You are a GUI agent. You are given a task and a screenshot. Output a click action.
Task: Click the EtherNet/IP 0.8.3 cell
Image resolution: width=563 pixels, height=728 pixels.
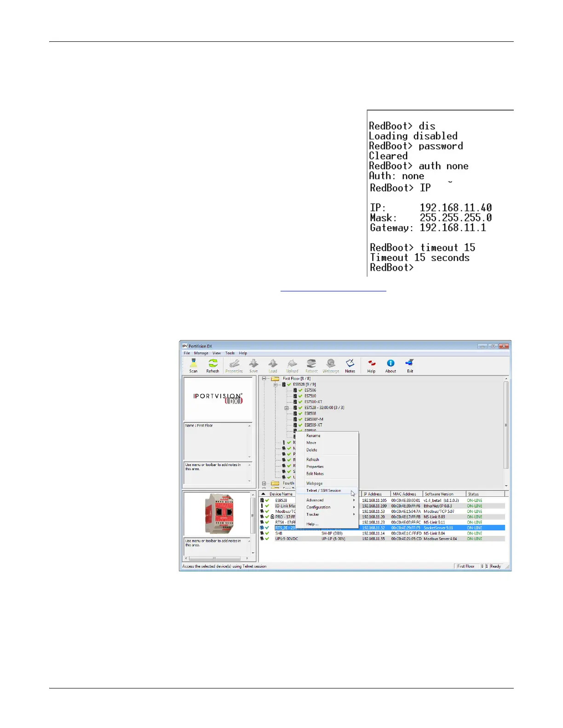coord(438,506)
